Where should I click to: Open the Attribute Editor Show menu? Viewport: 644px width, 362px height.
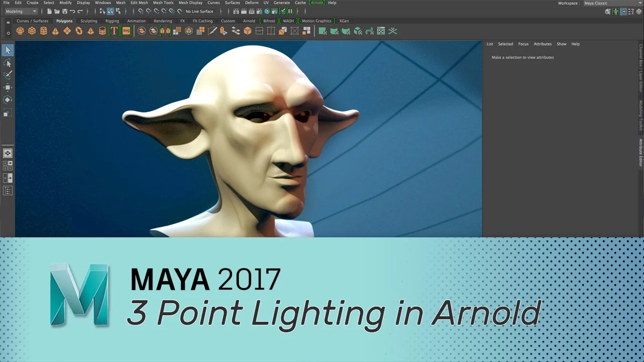(561, 44)
